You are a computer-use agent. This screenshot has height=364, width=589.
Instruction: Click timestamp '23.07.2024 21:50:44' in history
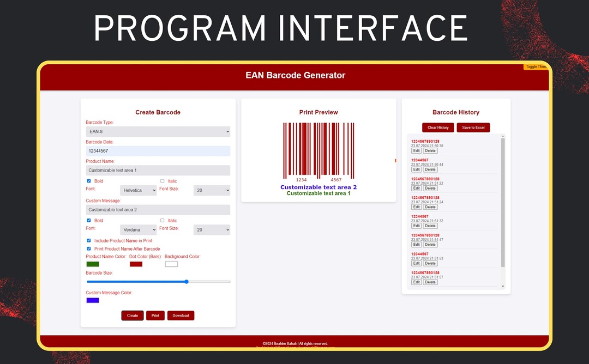(x=427, y=165)
